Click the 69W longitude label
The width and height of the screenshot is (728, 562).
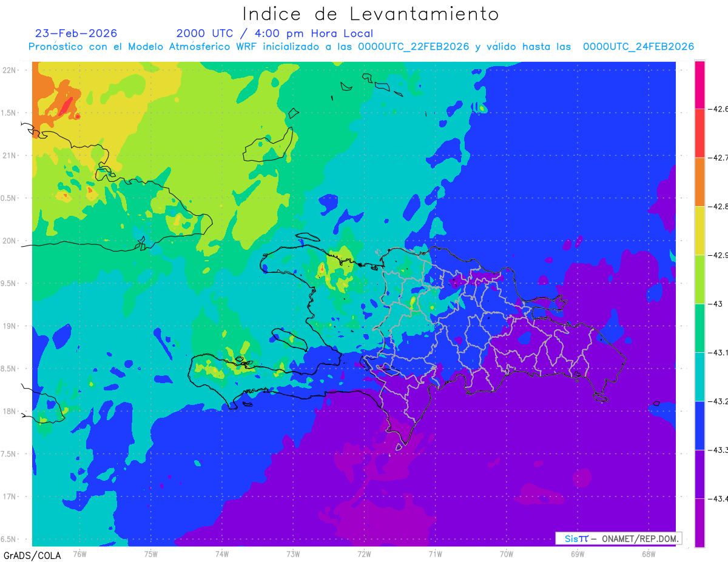click(577, 553)
